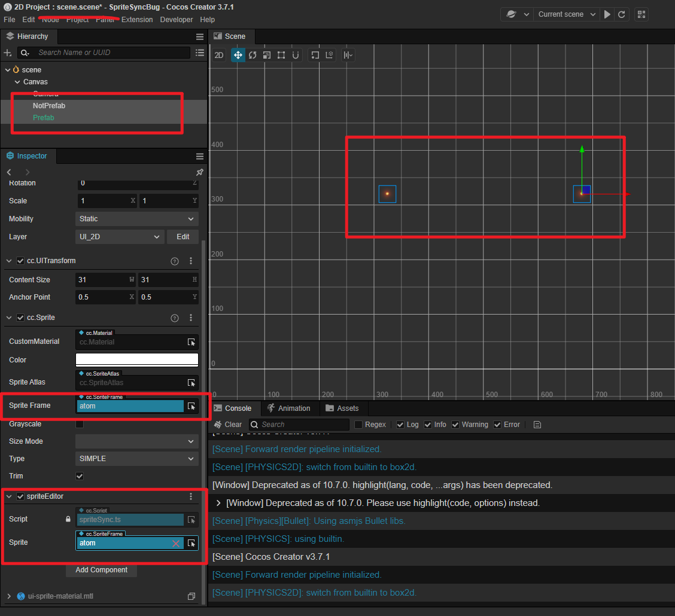The width and height of the screenshot is (675, 616).
Task: Open the white Color swatch picker
Action: pos(137,359)
